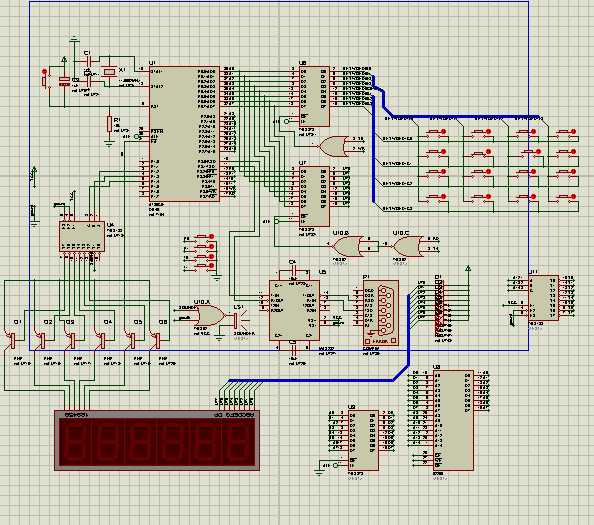Click transistor Q1 symbol
The image size is (594, 525).
pyautogui.click(x=13, y=340)
